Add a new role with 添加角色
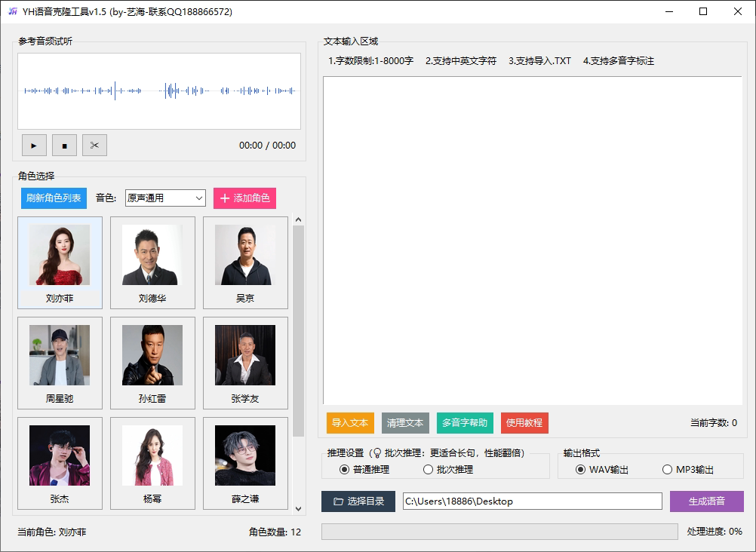 pos(245,198)
